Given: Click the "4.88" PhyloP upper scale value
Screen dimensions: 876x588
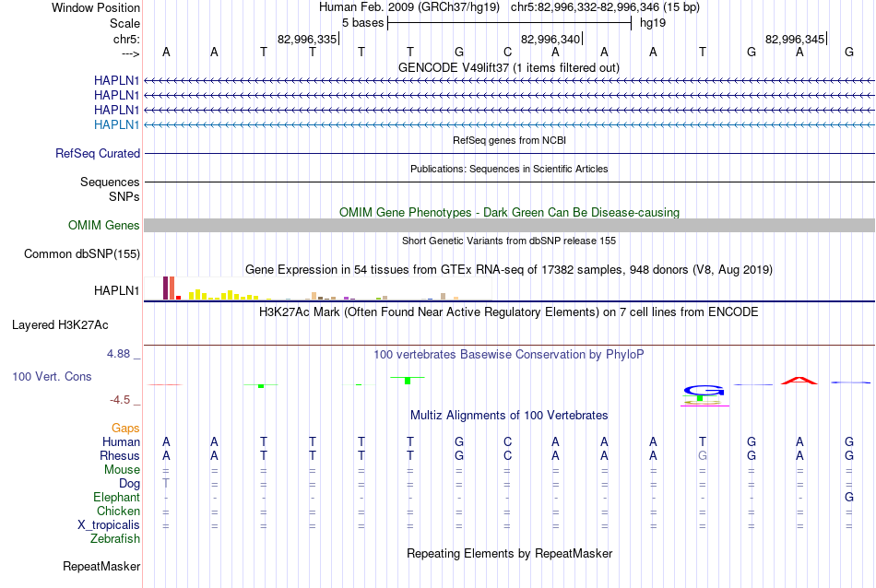Looking at the screenshot, I should (x=118, y=354).
